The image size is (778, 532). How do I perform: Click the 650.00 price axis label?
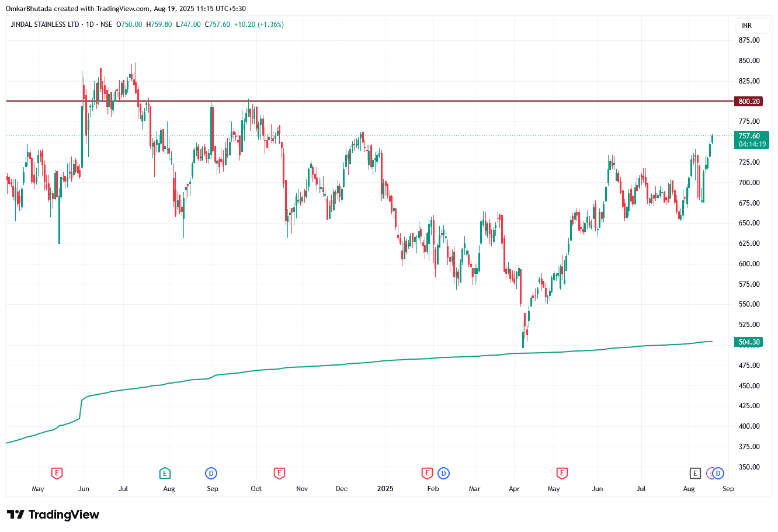coord(749,223)
